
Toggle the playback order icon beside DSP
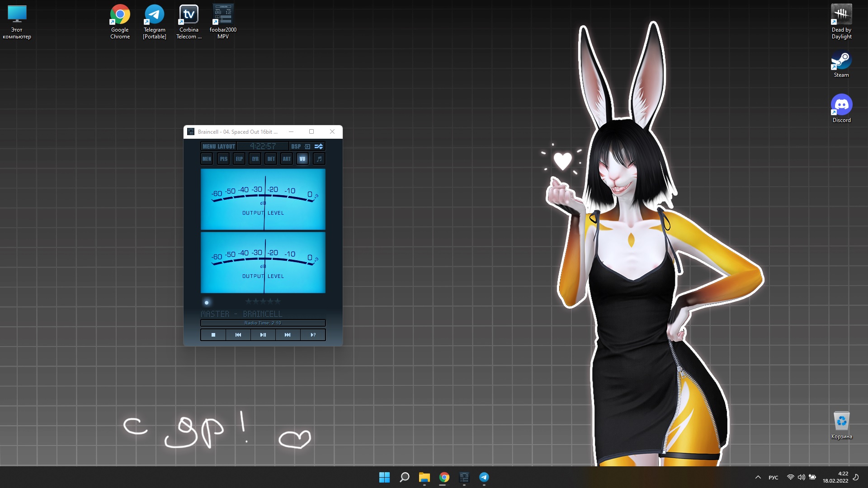(307, 146)
